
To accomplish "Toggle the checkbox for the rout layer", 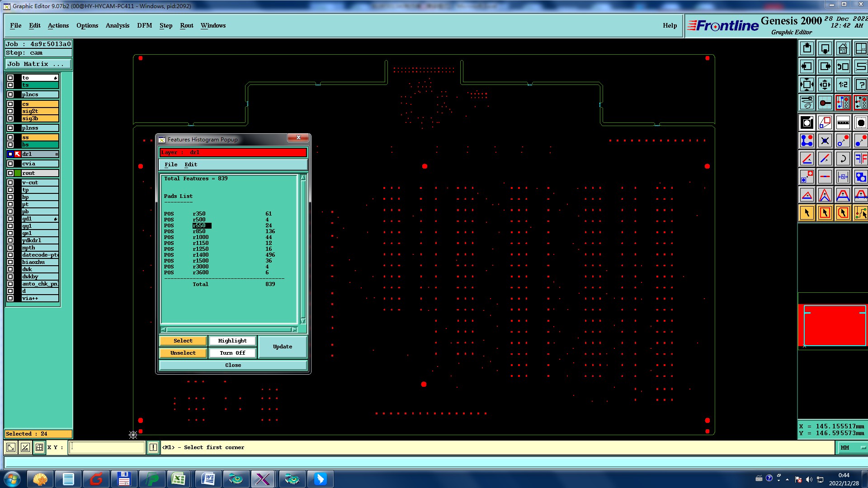I will pyautogui.click(x=10, y=173).
